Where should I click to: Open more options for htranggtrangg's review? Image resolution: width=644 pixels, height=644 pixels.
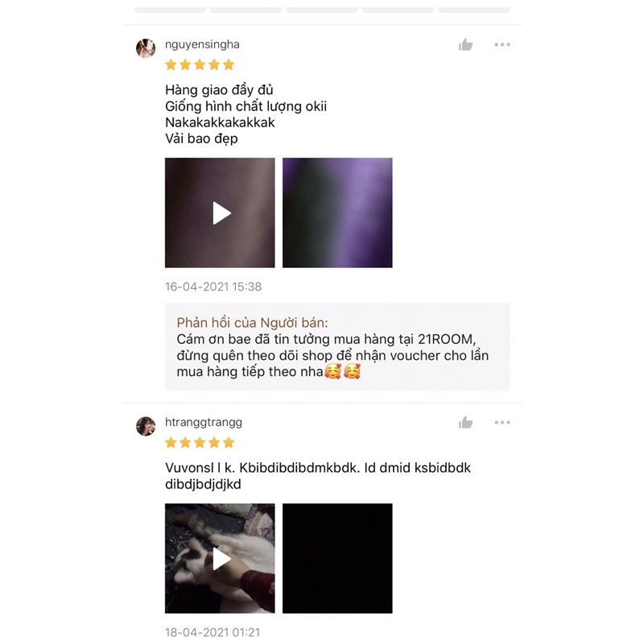502,422
